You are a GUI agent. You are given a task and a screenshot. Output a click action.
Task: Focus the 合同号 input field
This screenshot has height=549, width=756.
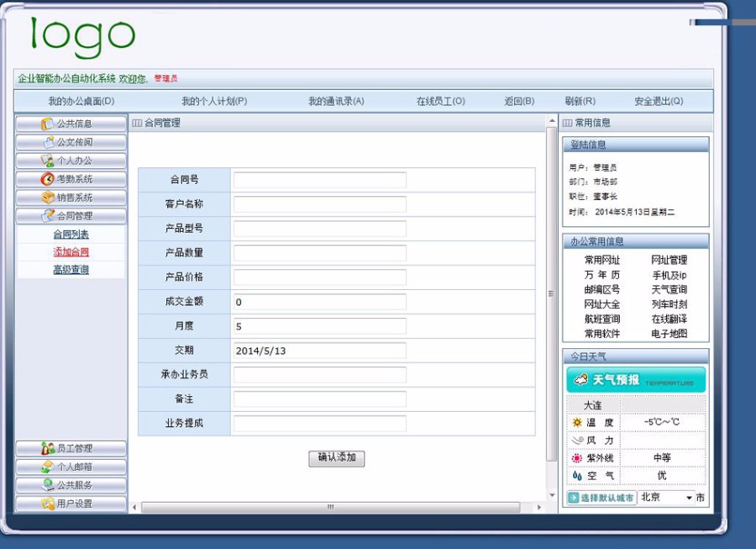320,180
